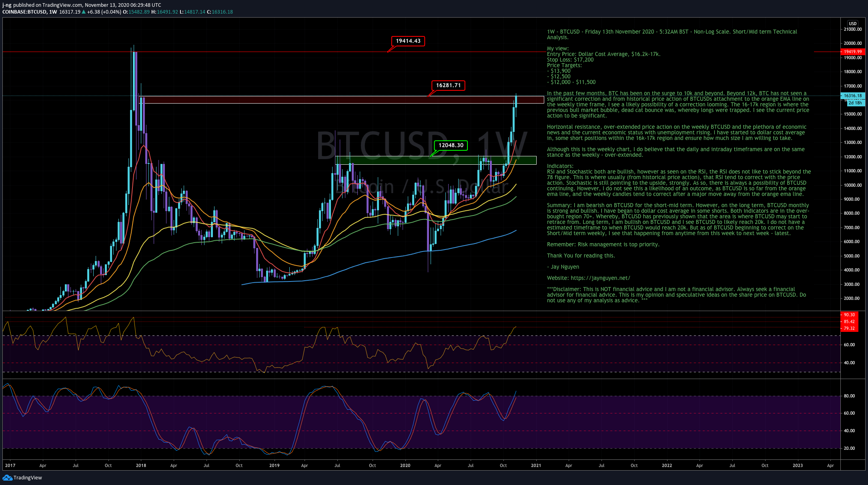Click the 20.00 Stochastic axis label
The height and width of the screenshot is (485, 868).
tap(849, 448)
